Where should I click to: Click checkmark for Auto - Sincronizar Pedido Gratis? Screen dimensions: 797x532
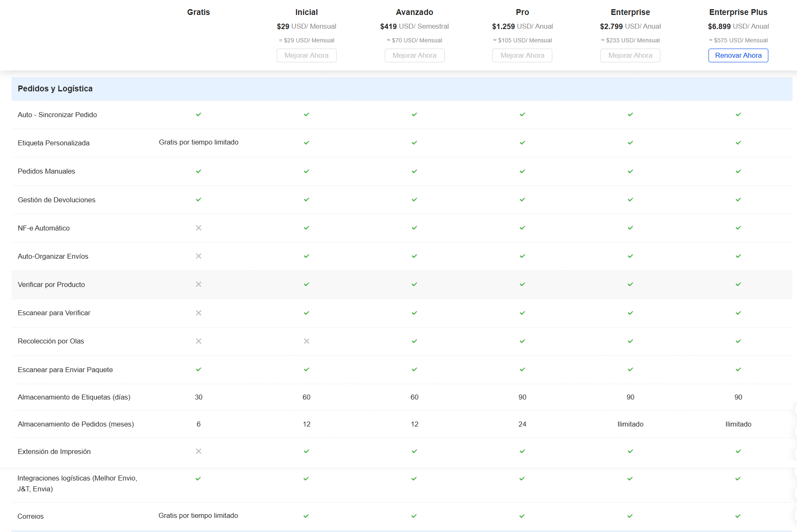coord(199,115)
